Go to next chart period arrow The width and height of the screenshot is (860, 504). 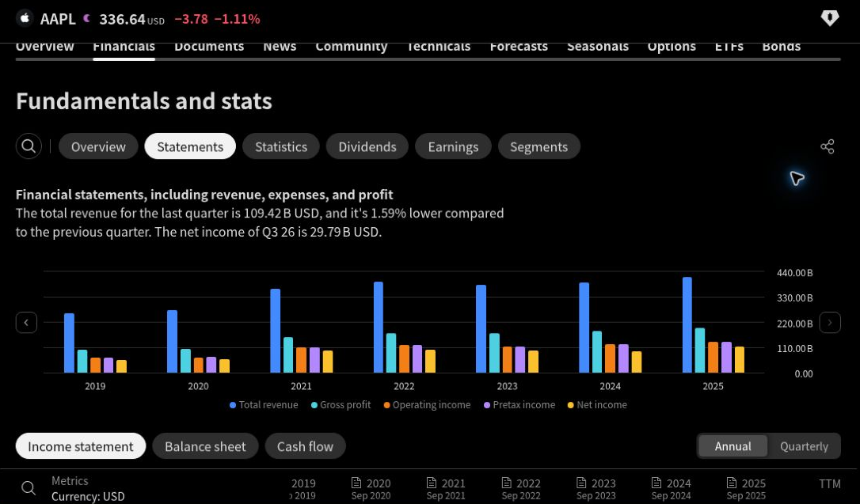[830, 322]
